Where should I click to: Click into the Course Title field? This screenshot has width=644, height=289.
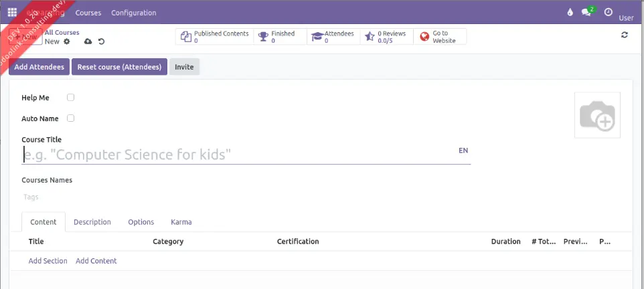pos(234,155)
